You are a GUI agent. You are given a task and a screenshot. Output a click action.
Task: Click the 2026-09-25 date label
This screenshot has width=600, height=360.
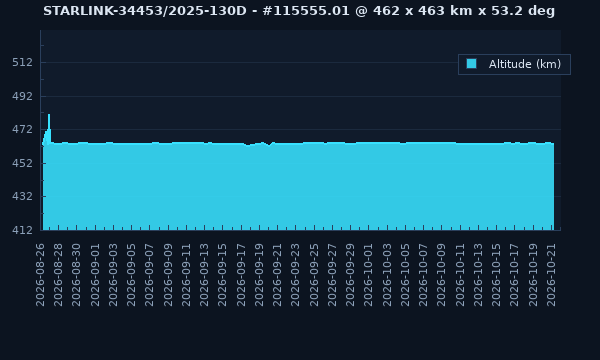[x=314, y=275]
